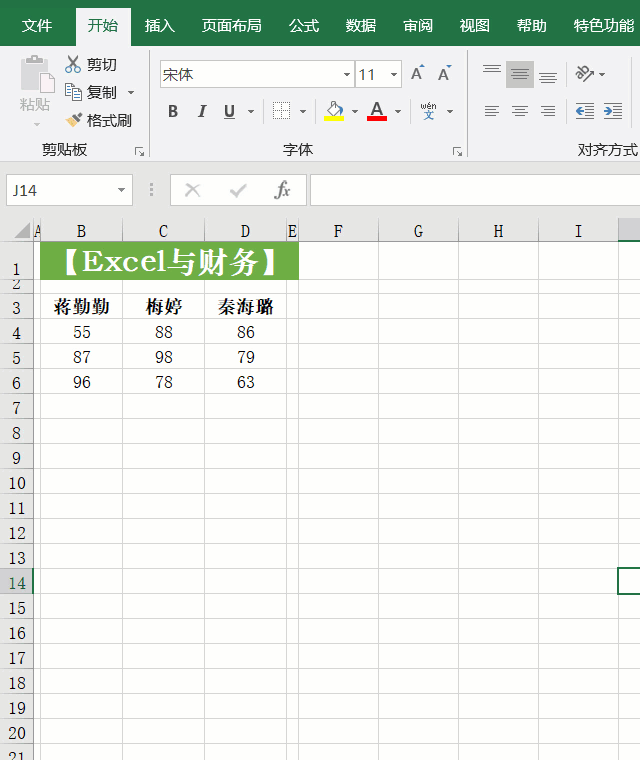Switch to the 页面布局 tab
640x760 pixels.
coord(231,25)
